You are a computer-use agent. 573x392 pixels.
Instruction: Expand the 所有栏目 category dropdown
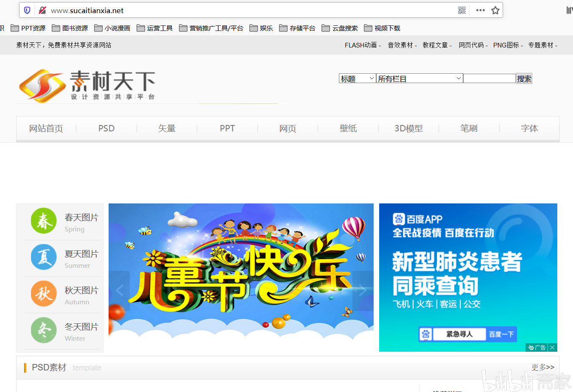click(x=419, y=78)
